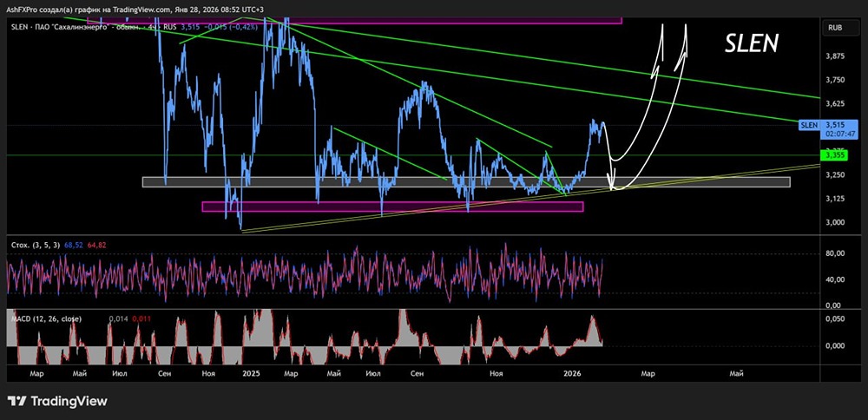Click the 3,750 price axis label
The width and height of the screenshot is (868, 420).
(x=833, y=80)
